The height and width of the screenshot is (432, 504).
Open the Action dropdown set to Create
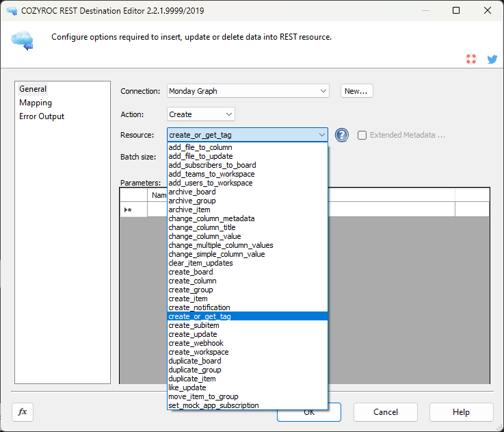coord(201,114)
